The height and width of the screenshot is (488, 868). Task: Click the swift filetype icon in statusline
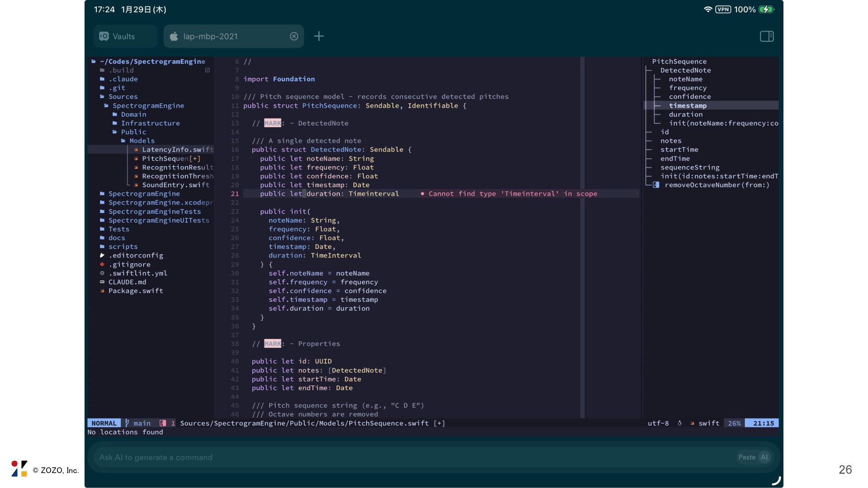692,423
